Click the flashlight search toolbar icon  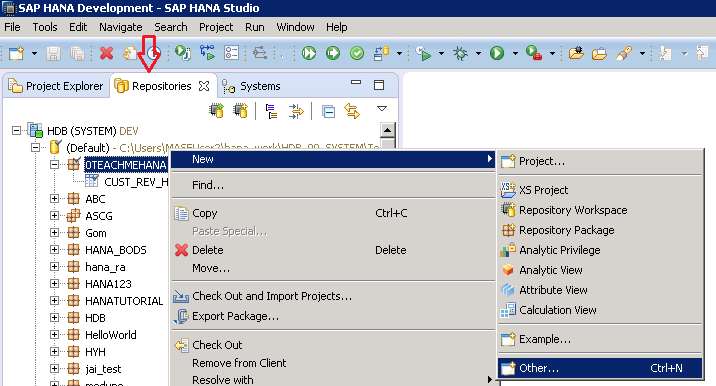tap(624, 53)
